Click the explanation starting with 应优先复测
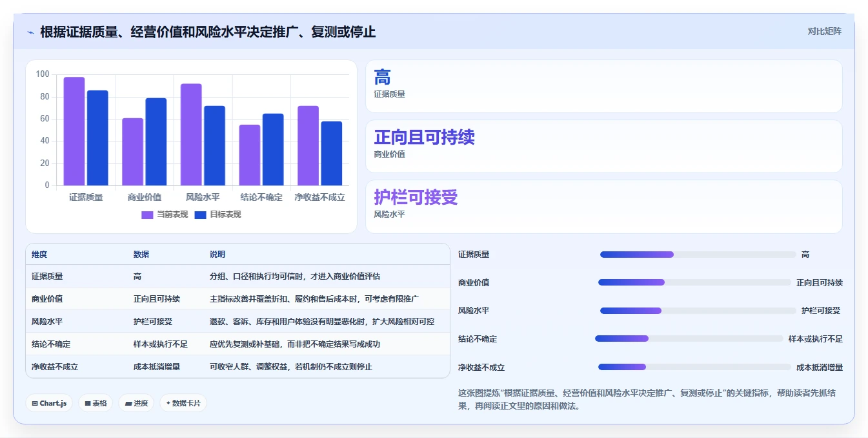 pos(295,344)
